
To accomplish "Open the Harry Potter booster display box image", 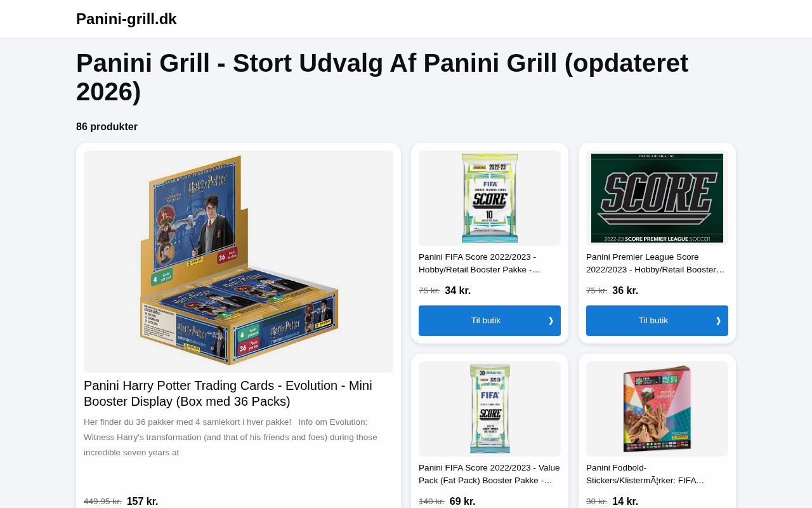I will pos(239,262).
